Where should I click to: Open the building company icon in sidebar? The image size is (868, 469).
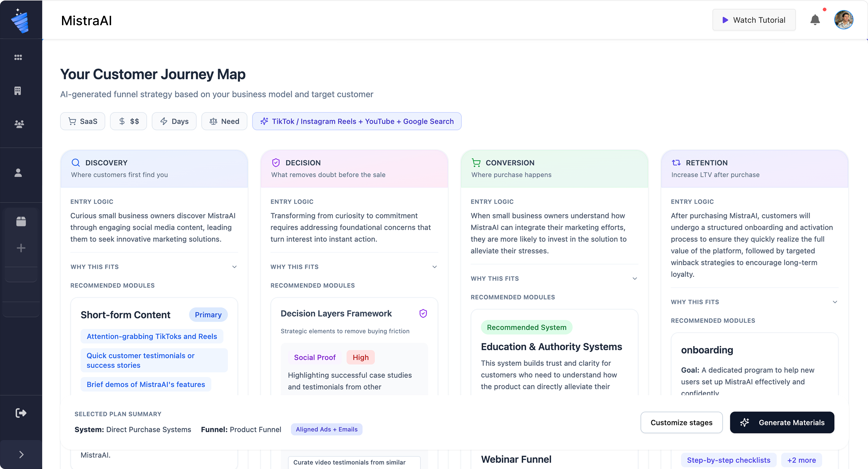click(x=18, y=91)
